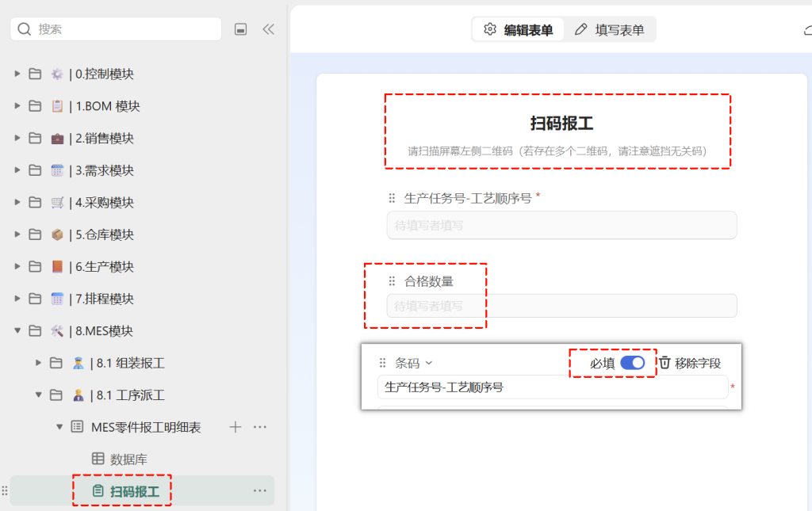Click the book emoji of 6.生产模块
The width and height of the screenshot is (812, 511).
click(x=57, y=266)
